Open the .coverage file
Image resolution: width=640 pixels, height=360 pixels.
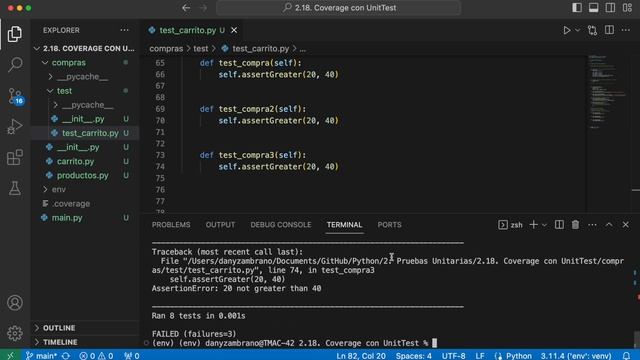click(x=85, y=204)
